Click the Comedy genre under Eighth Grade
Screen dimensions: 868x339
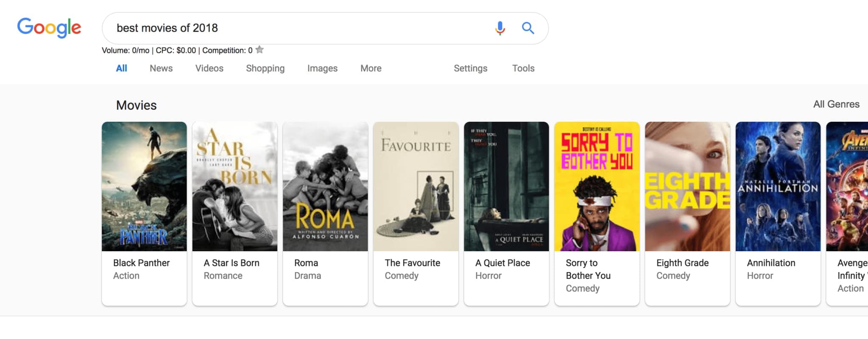click(x=673, y=276)
